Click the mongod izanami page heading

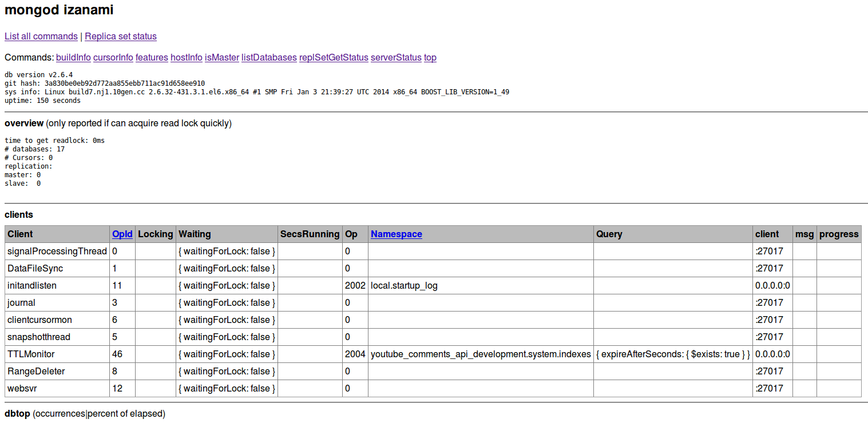[59, 10]
